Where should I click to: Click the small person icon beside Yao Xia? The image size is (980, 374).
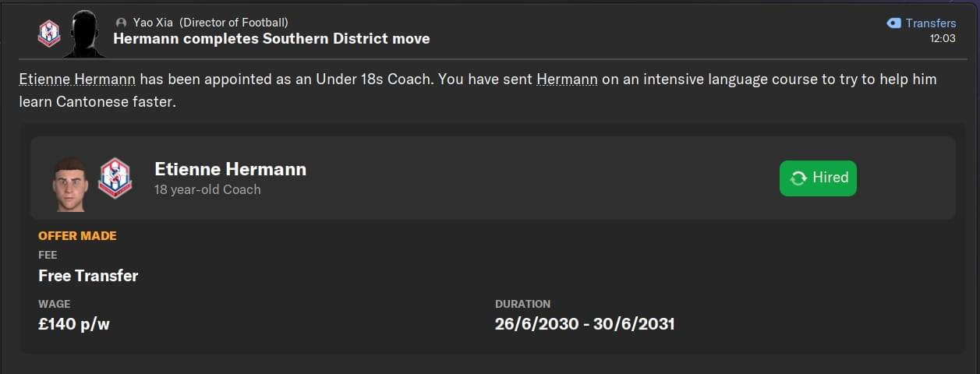click(x=121, y=23)
